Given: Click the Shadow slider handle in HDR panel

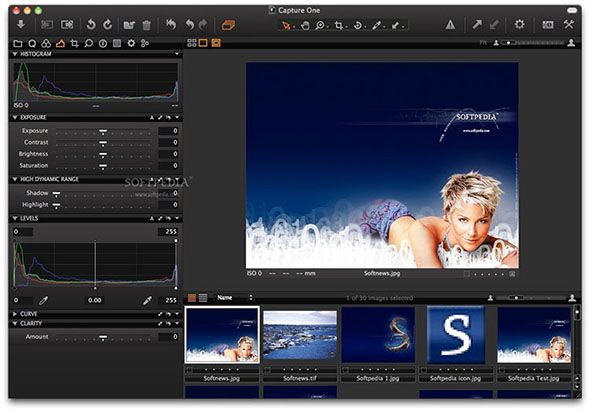Looking at the screenshot, I should pyautogui.click(x=56, y=194).
